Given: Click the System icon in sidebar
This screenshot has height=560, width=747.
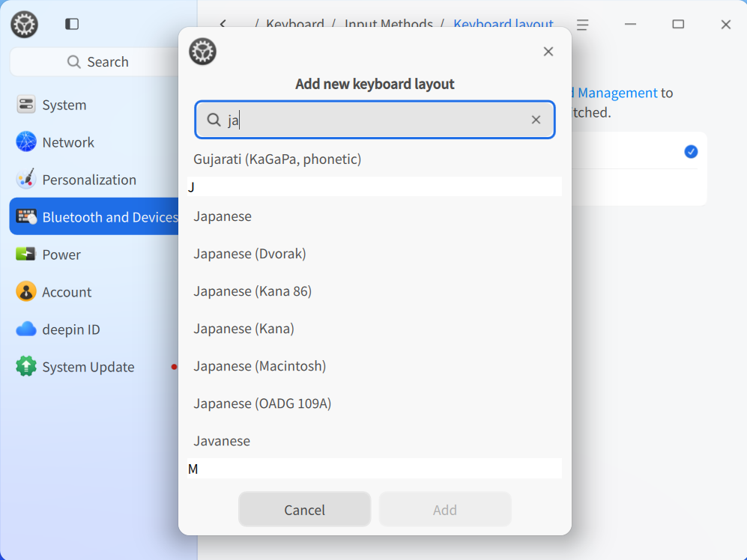Looking at the screenshot, I should (25, 104).
